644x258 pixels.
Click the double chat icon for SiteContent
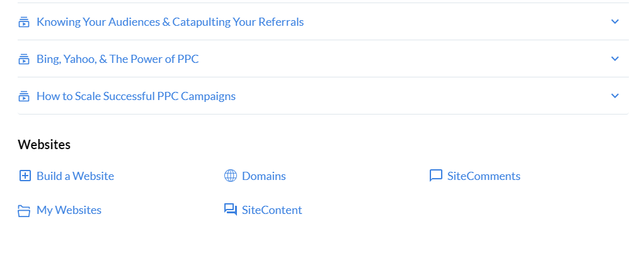point(231,210)
